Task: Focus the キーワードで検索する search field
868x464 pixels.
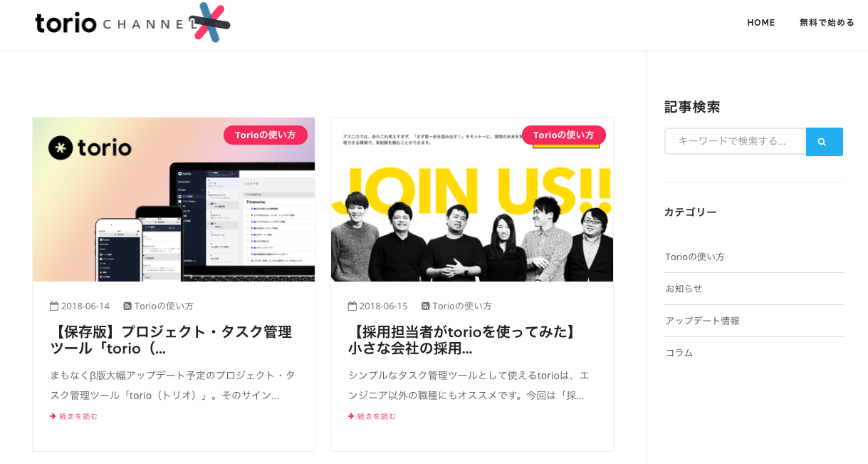Action: click(x=735, y=141)
